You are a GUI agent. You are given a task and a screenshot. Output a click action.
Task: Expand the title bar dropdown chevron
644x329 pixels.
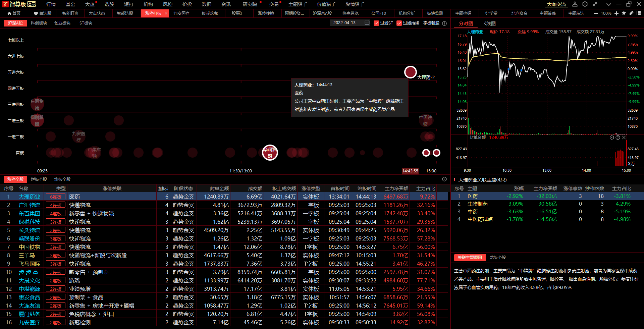609,4
